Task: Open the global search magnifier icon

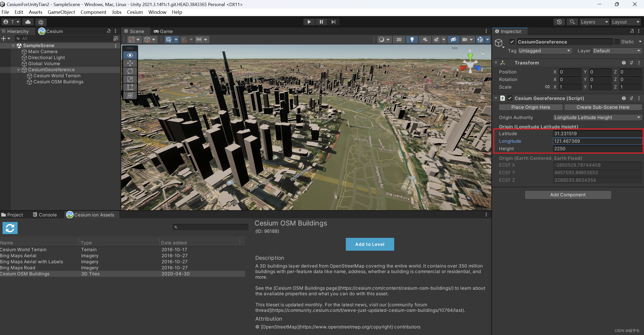Action: click(x=572, y=22)
